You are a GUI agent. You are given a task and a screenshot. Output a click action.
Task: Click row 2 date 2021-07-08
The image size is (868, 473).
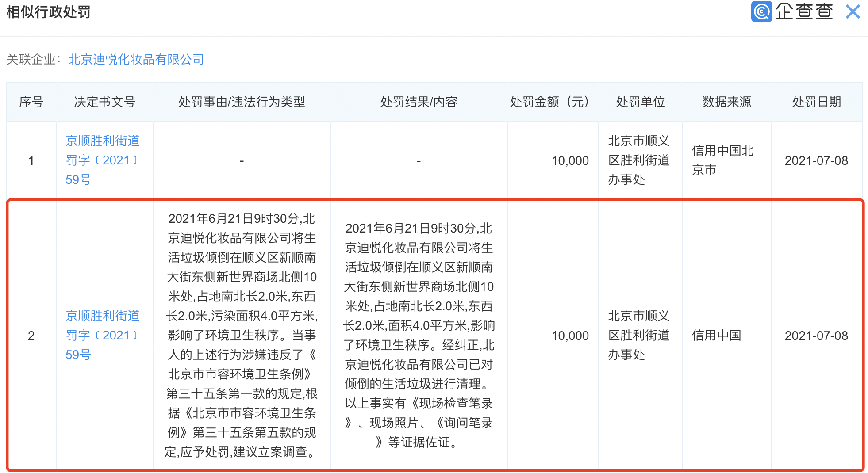click(x=816, y=336)
